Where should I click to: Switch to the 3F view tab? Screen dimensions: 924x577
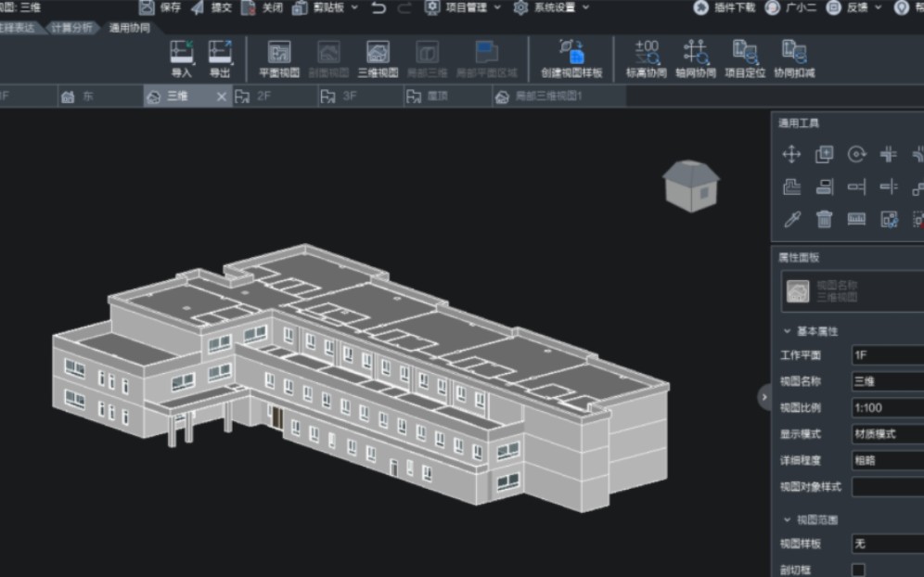[x=361, y=96]
